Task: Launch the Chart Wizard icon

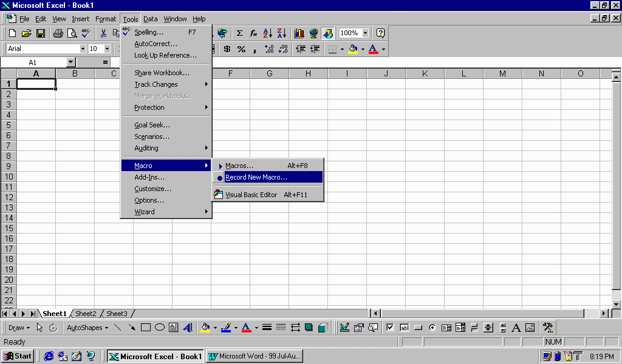Action: click(299, 33)
